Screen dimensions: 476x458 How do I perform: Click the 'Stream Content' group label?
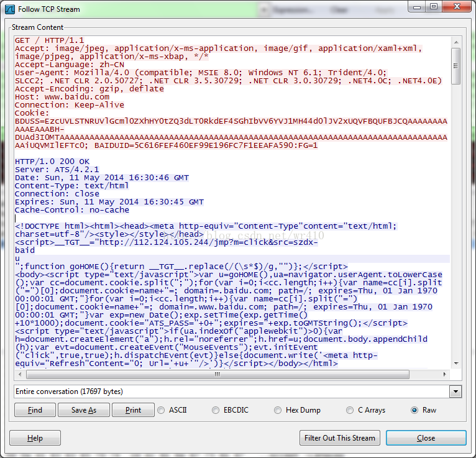[x=38, y=27]
